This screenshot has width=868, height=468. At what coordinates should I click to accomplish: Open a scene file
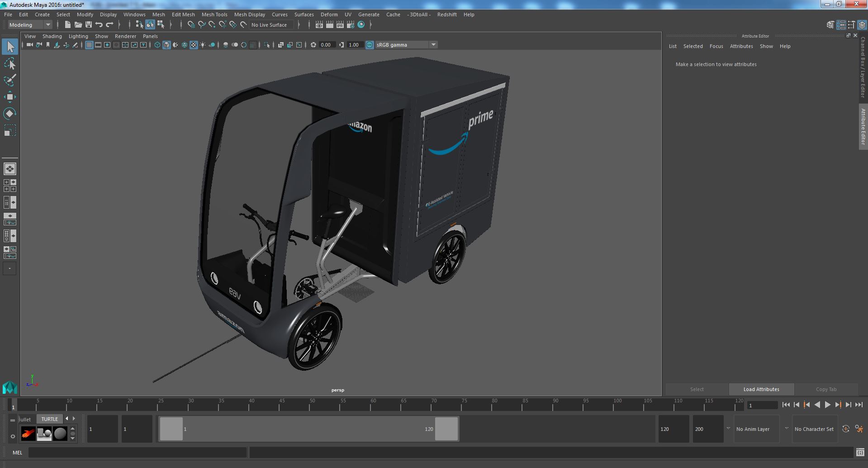[78, 25]
